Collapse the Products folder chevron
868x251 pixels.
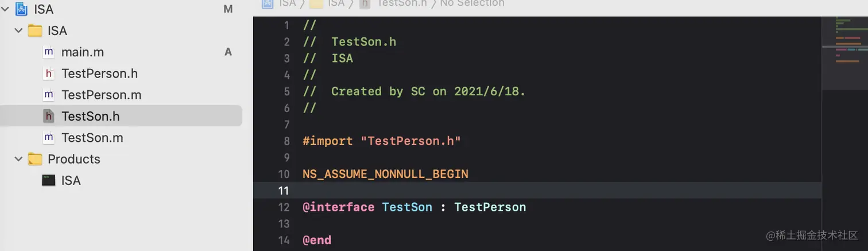(18, 159)
